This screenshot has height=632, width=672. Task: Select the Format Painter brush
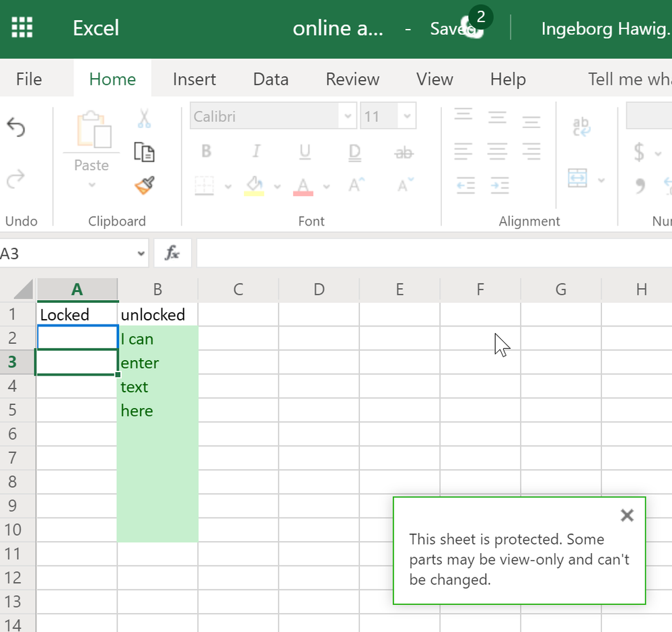[145, 185]
